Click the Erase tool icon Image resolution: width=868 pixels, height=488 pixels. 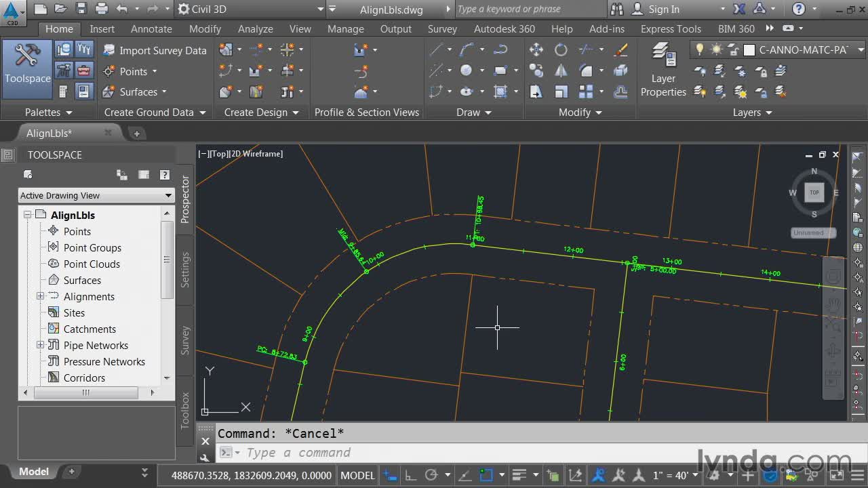tap(620, 49)
